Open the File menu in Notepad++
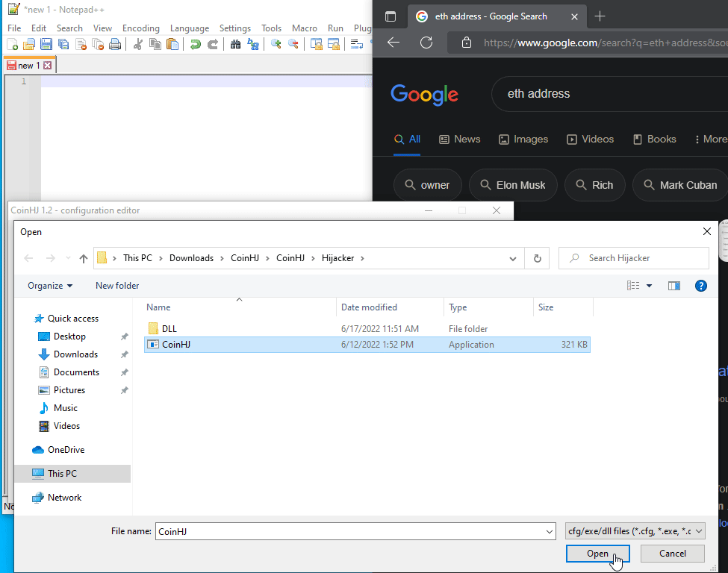Screen dimensions: 728x573 pyautogui.click(x=14, y=28)
